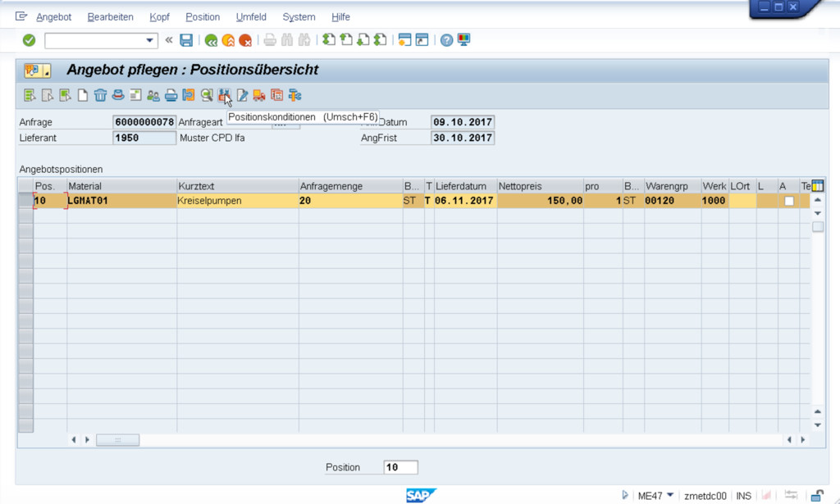The width and height of the screenshot is (840, 504).
Task: Tick the checkbox in column A for position 10
Action: [x=789, y=201]
